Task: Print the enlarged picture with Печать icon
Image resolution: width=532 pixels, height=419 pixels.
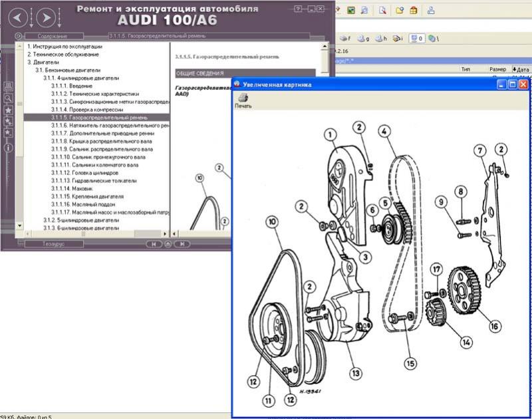Action: [243, 101]
